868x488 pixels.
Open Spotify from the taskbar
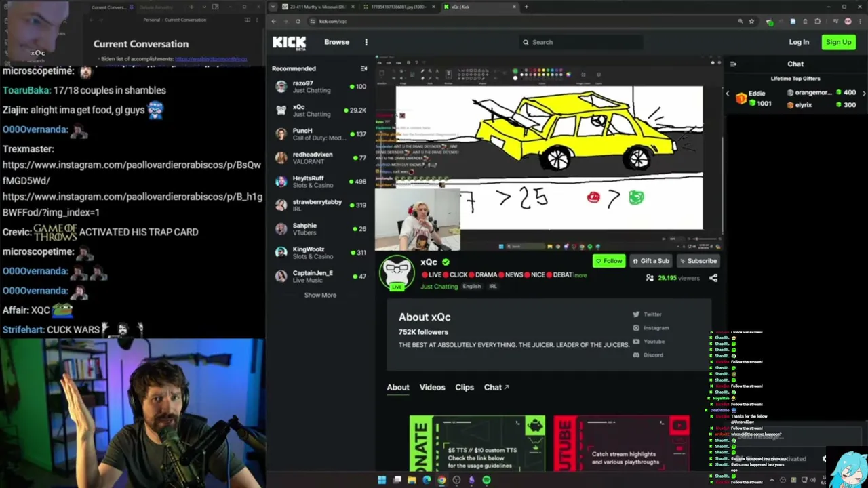tap(486, 481)
